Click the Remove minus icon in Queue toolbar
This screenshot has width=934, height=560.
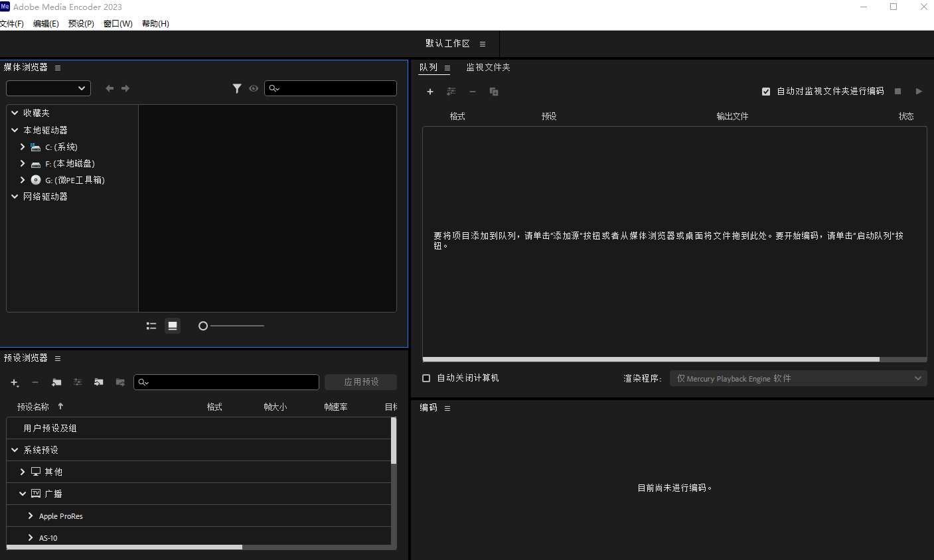(473, 92)
